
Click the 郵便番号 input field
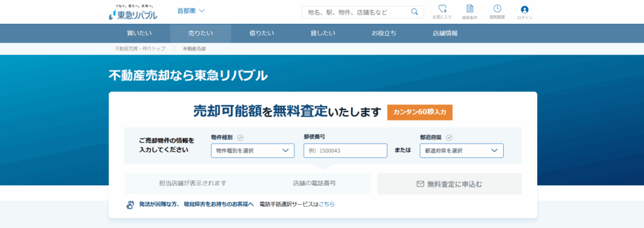pyautogui.click(x=345, y=151)
